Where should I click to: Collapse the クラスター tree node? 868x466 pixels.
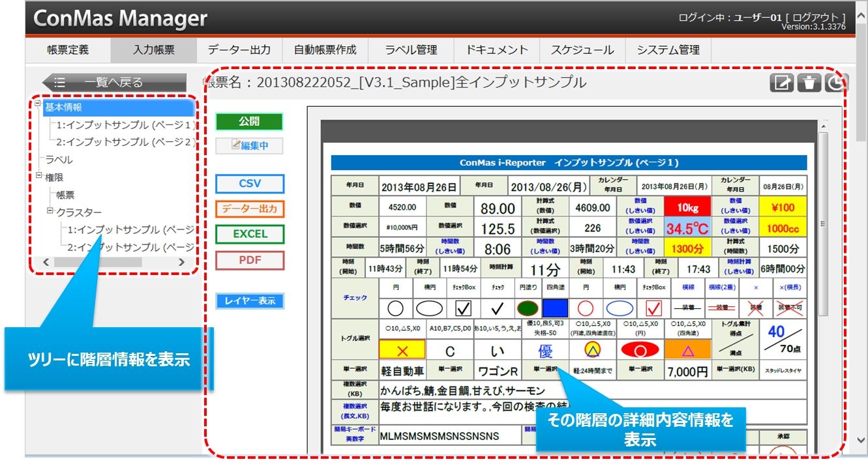[x=50, y=211]
